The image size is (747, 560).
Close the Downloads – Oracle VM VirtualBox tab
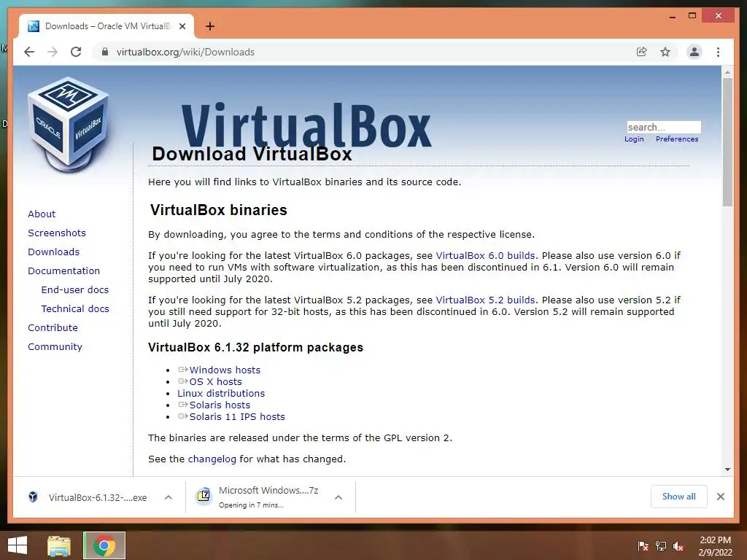click(x=182, y=26)
